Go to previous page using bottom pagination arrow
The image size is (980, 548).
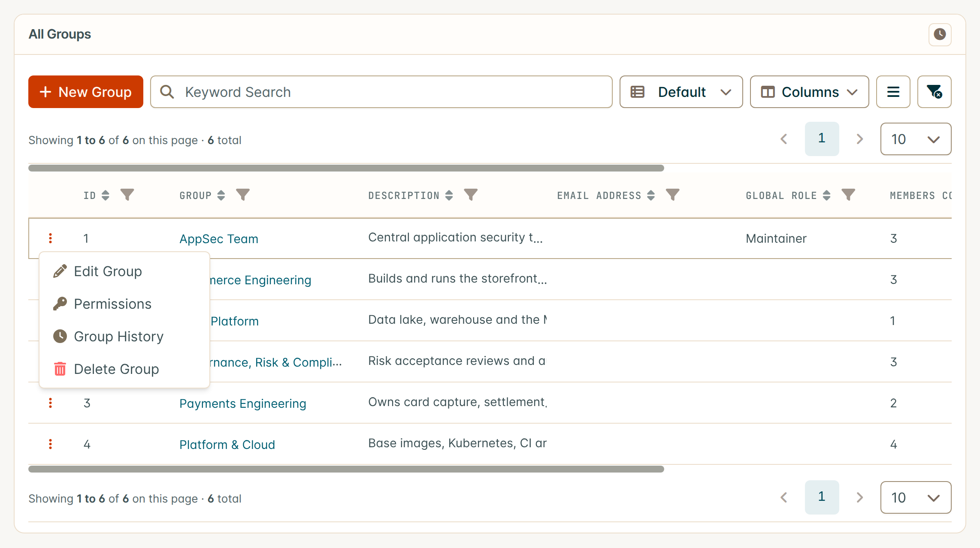coord(784,497)
